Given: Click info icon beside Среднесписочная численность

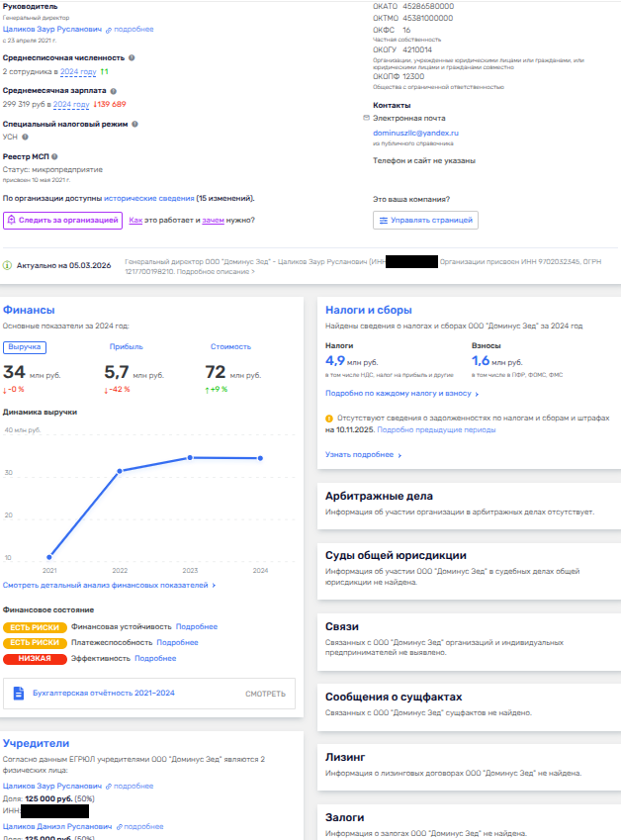Looking at the screenshot, I should (x=133, y=58).
